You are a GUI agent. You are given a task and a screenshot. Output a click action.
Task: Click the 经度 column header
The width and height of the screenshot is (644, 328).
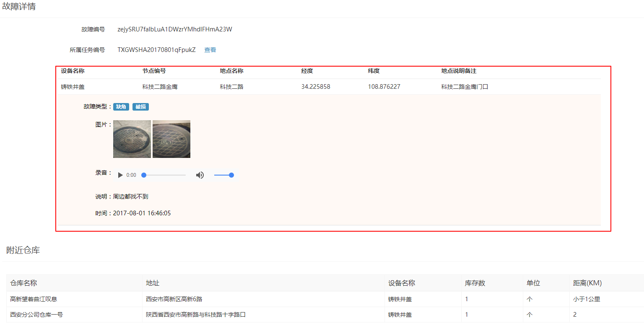307,71
